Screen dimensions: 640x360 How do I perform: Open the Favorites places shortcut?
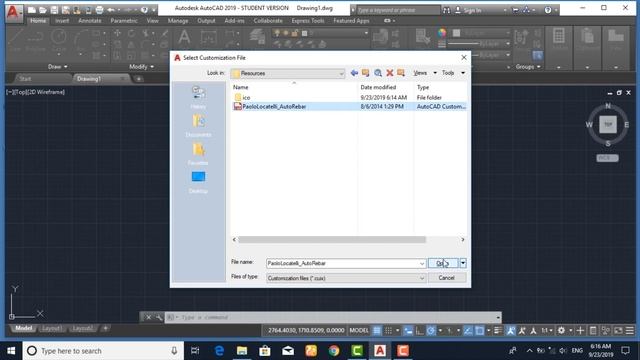[198, 154]
